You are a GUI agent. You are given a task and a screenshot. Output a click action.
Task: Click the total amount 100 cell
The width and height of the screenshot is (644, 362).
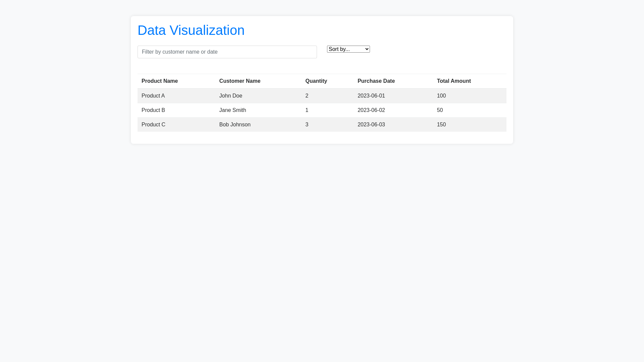tap(441, 96)
